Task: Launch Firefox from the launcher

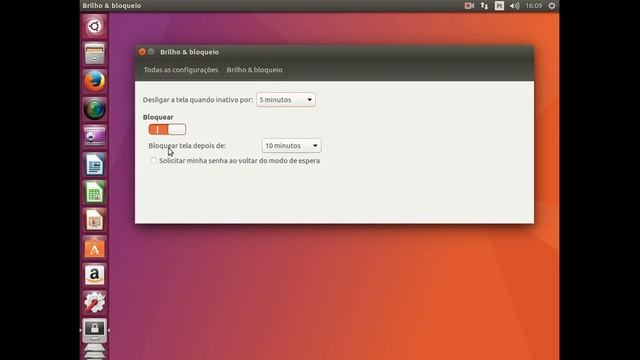Action: pos(94,81)
